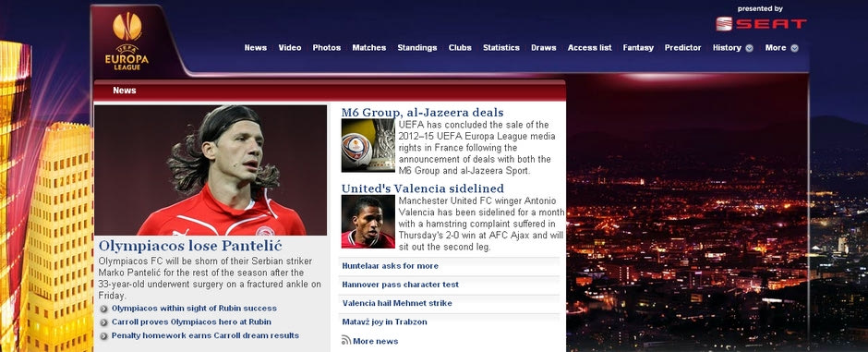Open the Olympiacos lose Pantelić headline
This screenshot has width=868, height=352.
click(190, 245)
